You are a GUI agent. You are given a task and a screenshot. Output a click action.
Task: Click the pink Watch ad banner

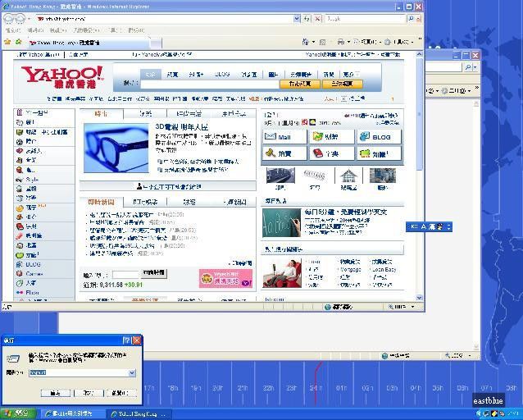(225, 279)
